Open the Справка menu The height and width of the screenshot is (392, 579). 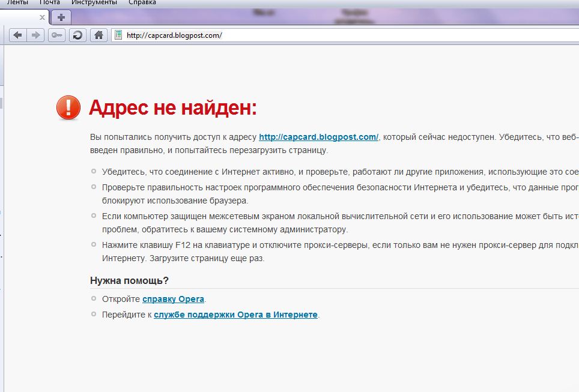pos(142,2)
